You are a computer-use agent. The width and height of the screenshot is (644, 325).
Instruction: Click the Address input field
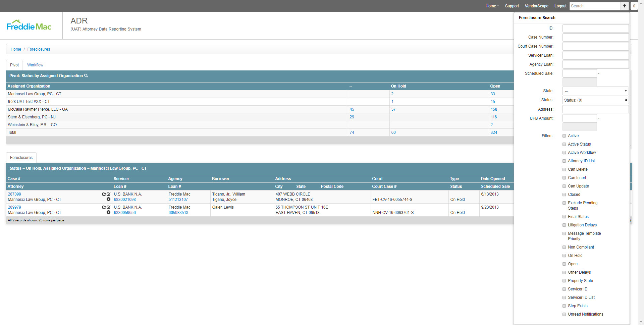595,109
